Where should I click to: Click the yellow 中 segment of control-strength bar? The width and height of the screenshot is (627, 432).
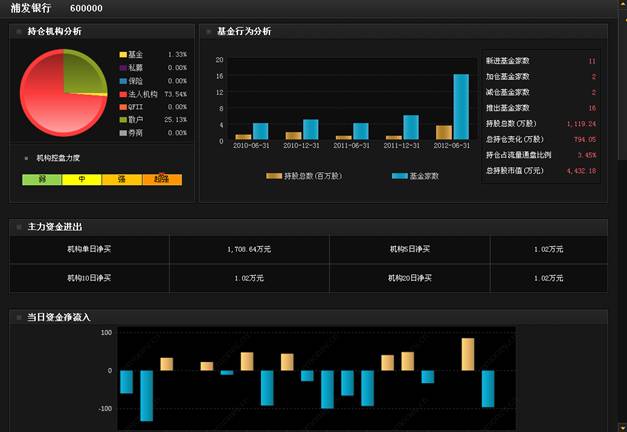tap(82, 180)
